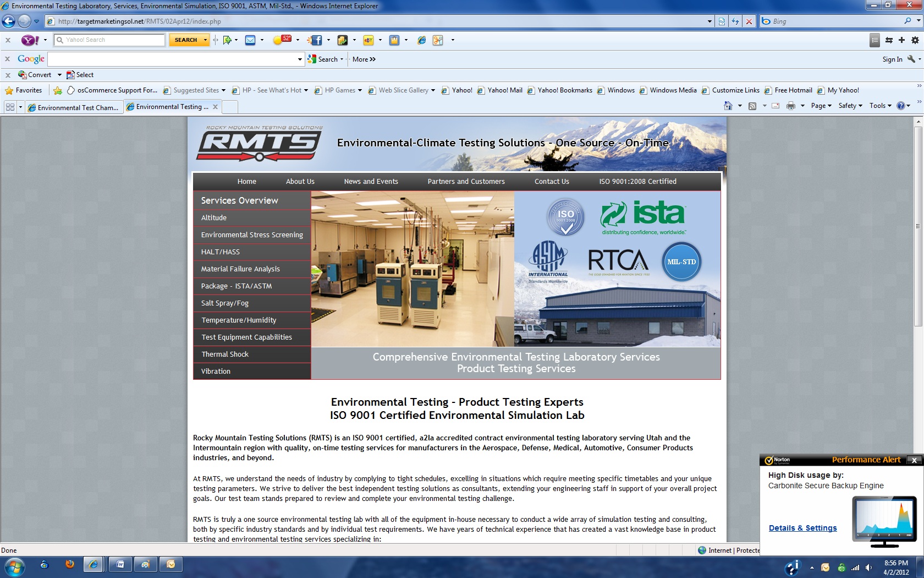The image size is (924, 578).
Task: Open the About Us navigation item
Action: pyautogui.click(x=300, y=181)
